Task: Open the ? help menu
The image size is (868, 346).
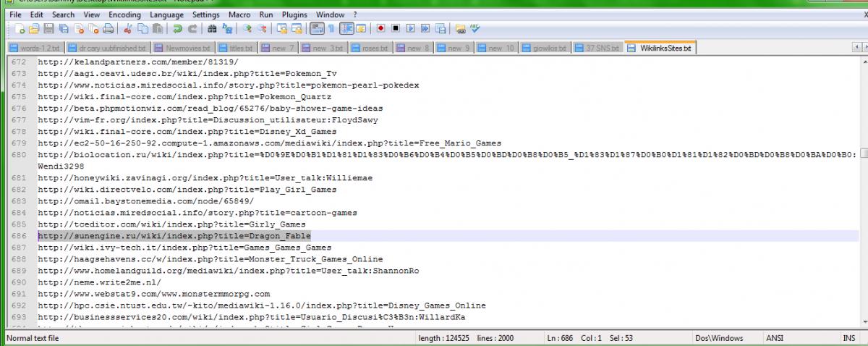Action: point(354,14)
